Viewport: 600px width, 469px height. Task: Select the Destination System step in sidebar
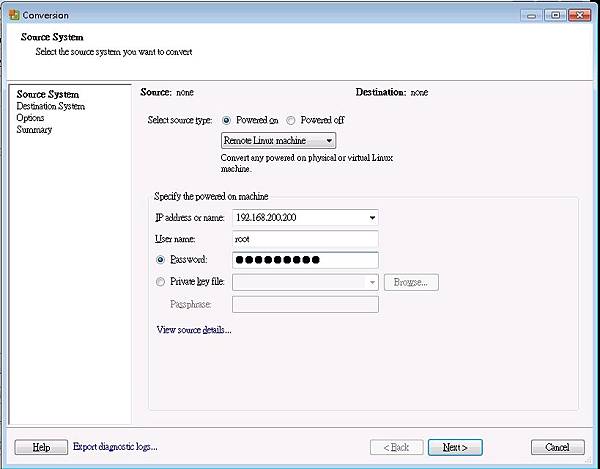point(51,106)
